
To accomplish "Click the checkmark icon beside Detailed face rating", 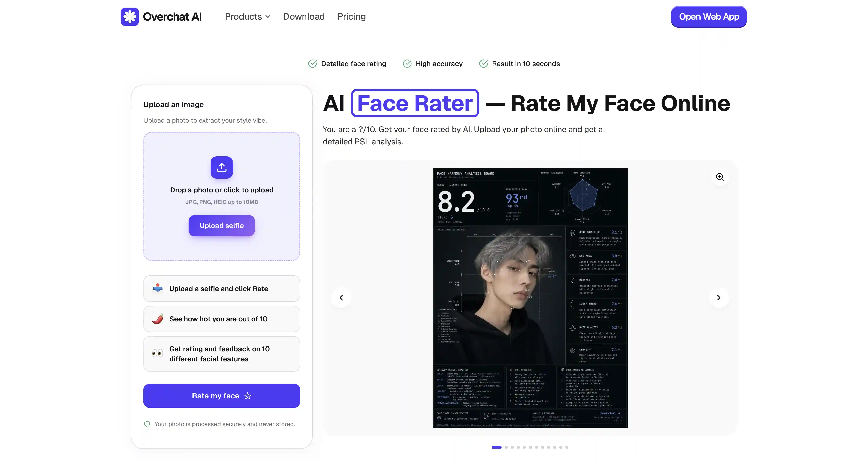I will pyautogui.click(x=312, y=64).
